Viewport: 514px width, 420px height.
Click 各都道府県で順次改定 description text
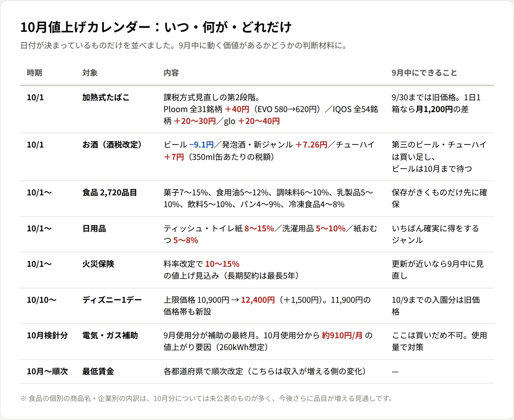(265, 371)
